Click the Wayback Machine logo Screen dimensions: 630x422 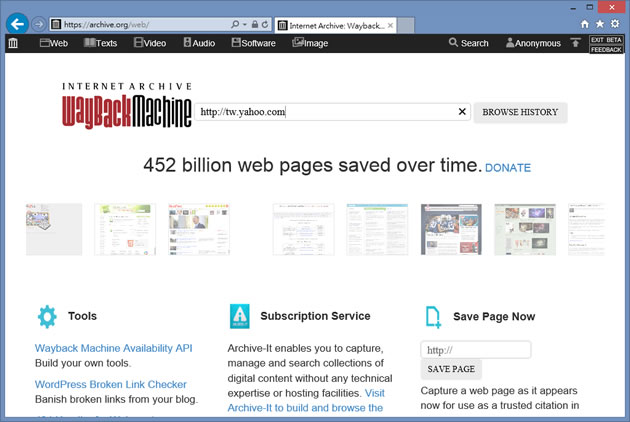coord(127,106)
